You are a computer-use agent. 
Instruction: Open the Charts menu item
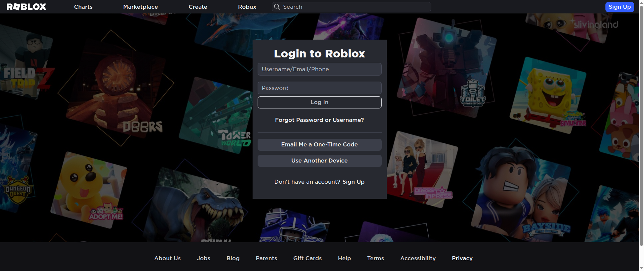click(x=83, y=7)
